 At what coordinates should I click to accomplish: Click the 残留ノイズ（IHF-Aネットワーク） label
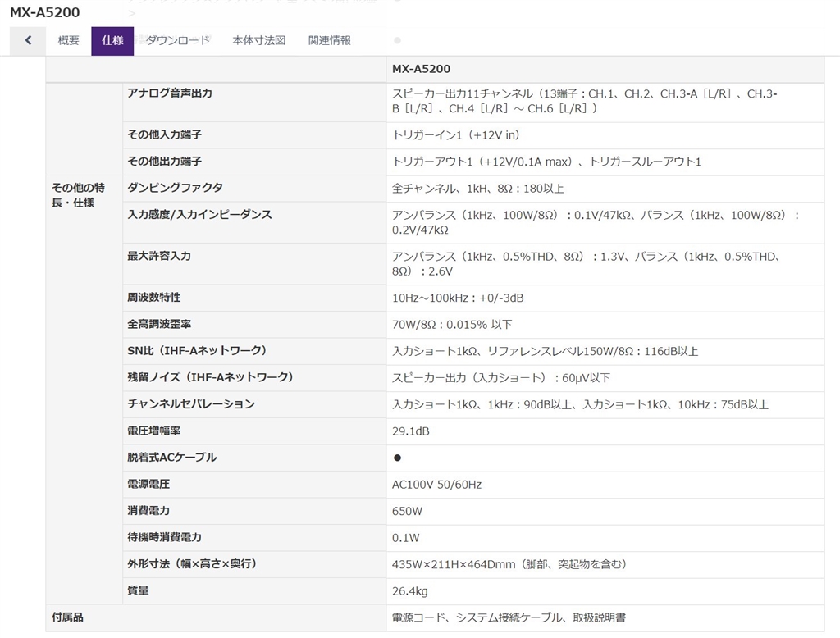(211, 377)
